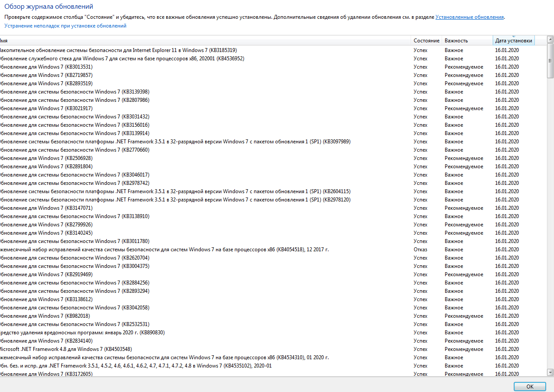The width and height of the screenshot is (554, 392).
Task: Click Успех status in the KB4534310 row
Action: 421,357
